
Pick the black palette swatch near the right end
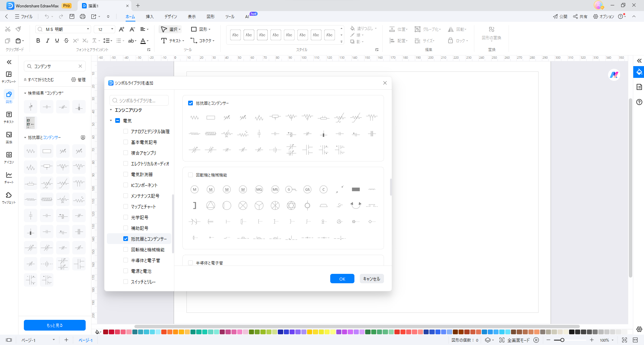(x=571, y=332)
